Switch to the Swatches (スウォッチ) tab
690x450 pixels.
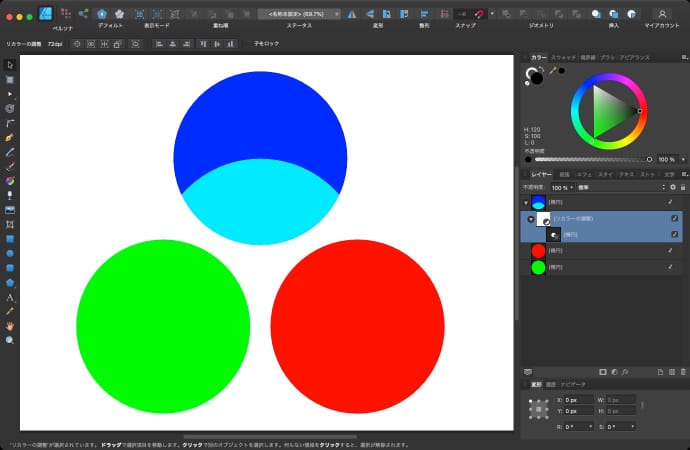point(565,58)
